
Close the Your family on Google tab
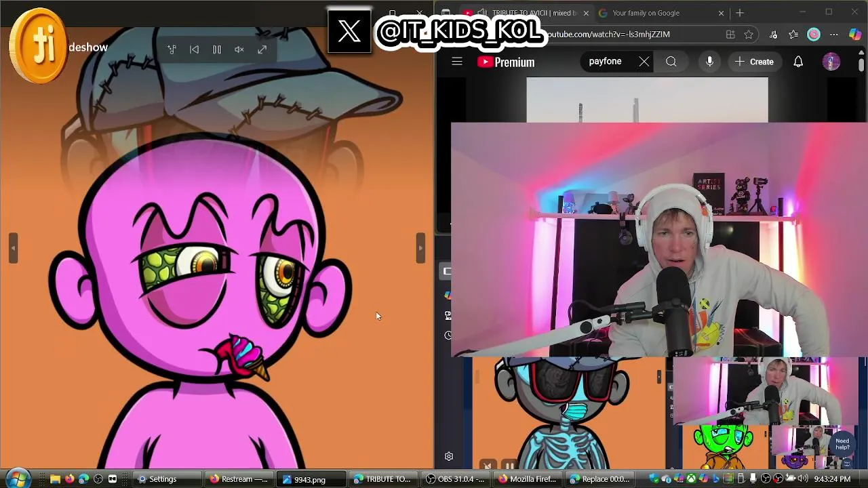(x=721, y=13)
